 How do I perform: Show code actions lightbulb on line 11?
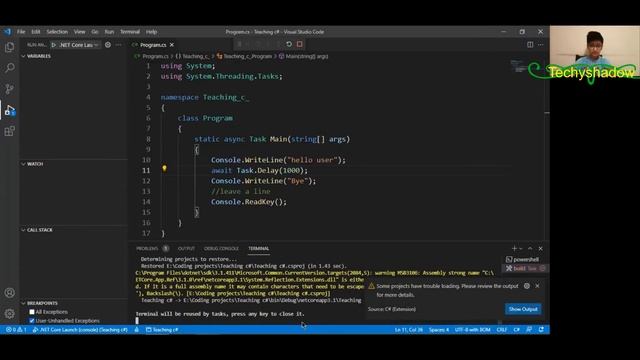pos(164,168)
